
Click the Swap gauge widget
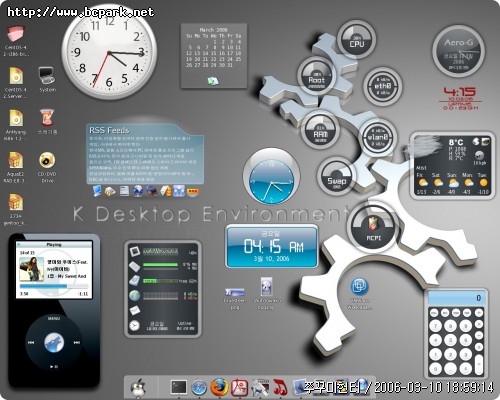[x=336, y=176]
